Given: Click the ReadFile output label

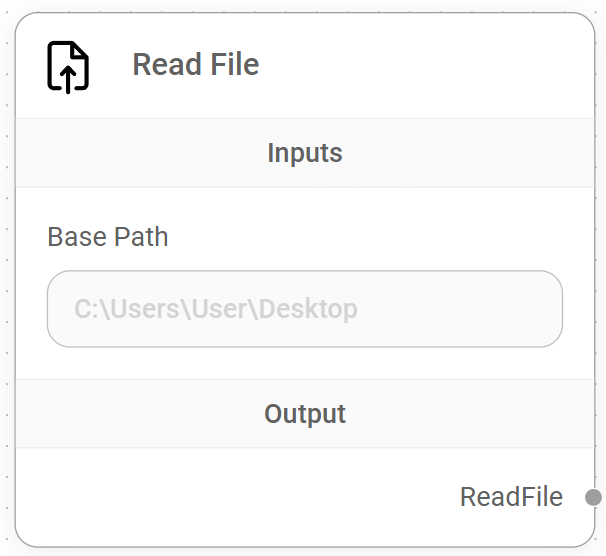Looking at the screenshot, I should point(511,497).
